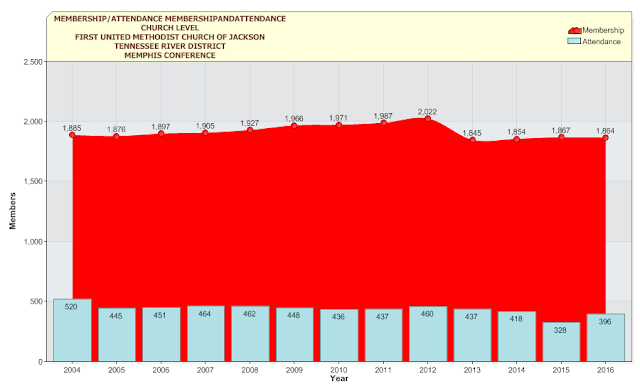This screenshot has width=640, height=391.
Task: Click the MEMPHIS CONFERENCE title line
Action: click(x=170, y=56)
